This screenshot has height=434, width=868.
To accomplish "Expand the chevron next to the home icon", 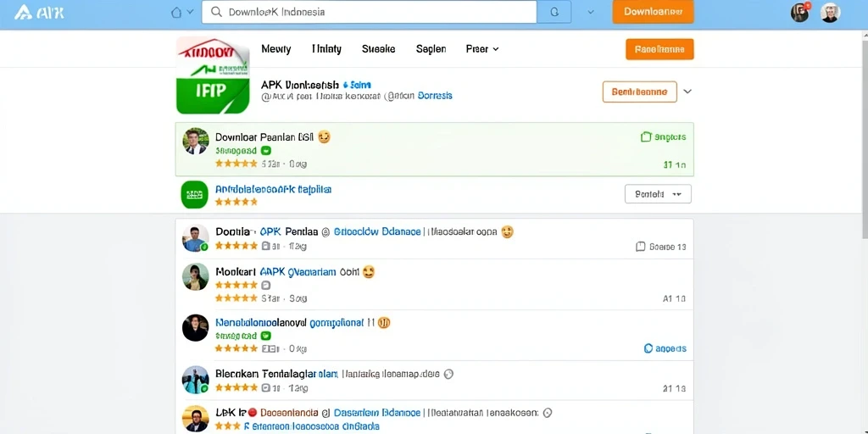I will [191, 12].
